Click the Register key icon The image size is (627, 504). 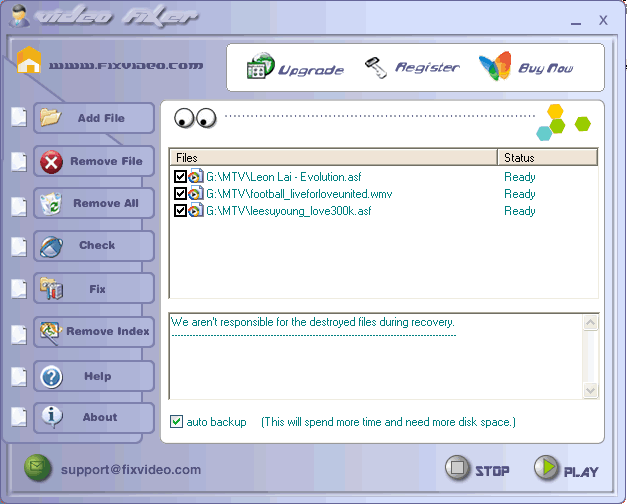point(376,67)
